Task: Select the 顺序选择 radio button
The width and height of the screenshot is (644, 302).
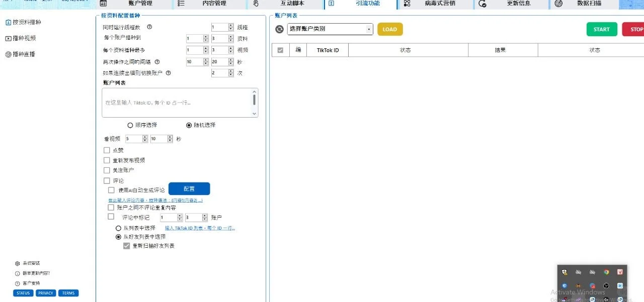Action: pos(130,125)
